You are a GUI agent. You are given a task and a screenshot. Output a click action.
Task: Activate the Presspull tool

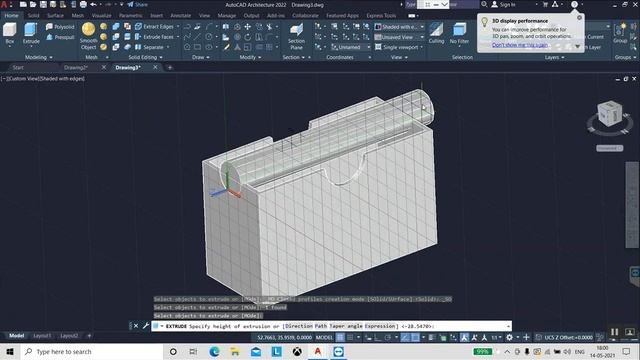click(x=60, y=37)
